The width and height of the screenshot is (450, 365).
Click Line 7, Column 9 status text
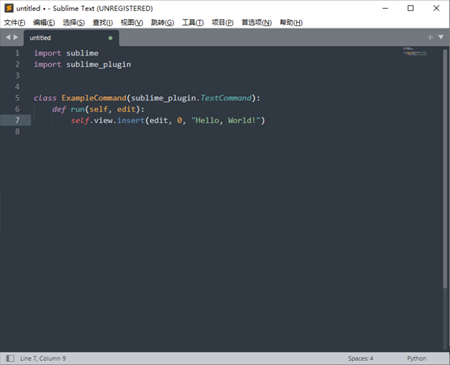click(43, 358)
